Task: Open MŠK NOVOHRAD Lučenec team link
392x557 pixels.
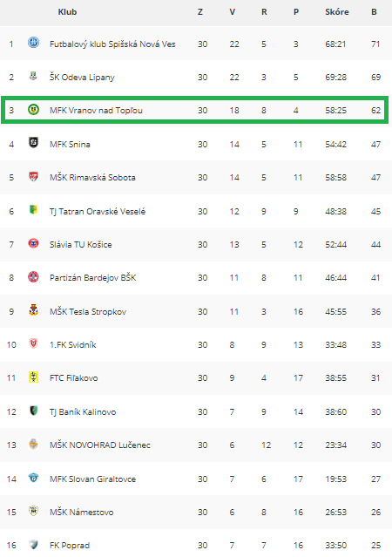Action: (100, 445)
